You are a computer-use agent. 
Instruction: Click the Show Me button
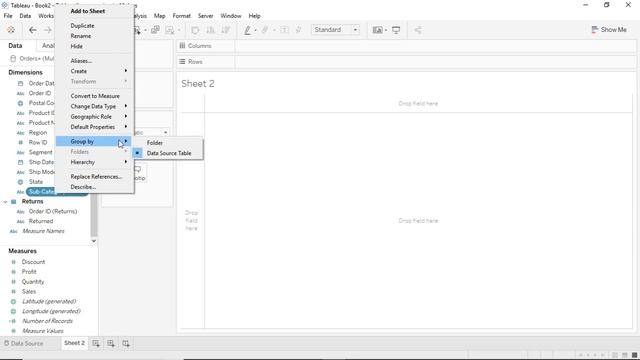609,30
